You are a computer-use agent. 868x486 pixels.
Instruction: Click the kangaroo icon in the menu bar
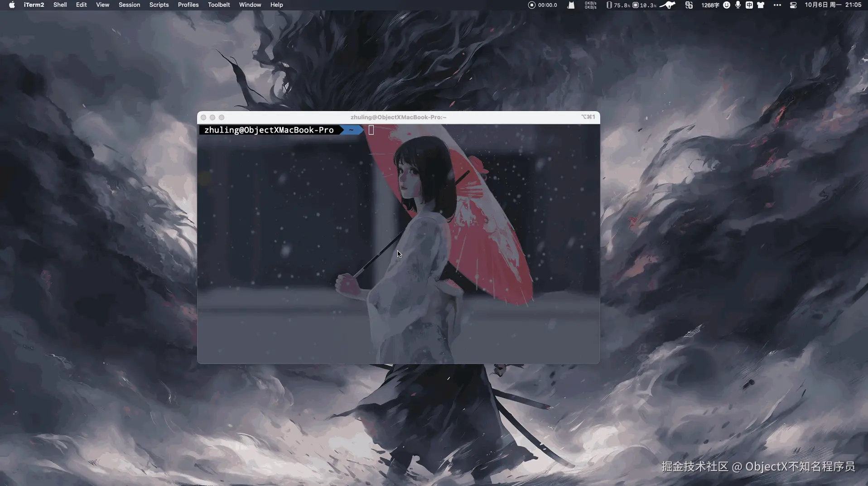coord(667,5)
